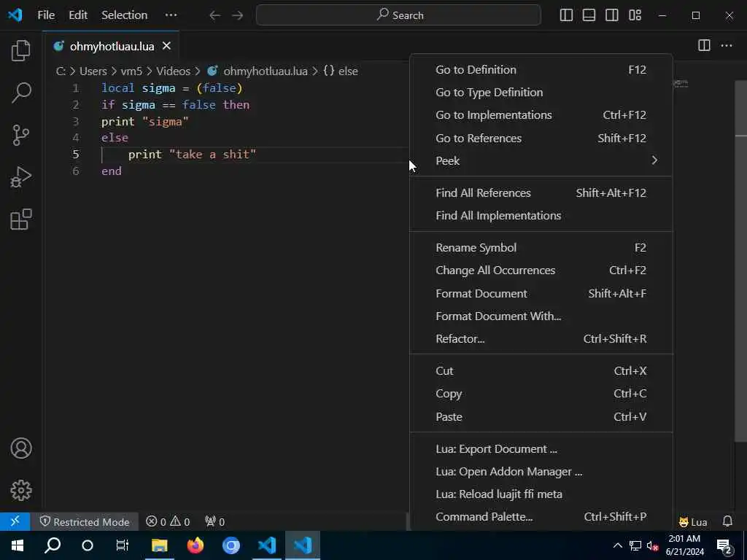Image resolution: width=747 pixels, height=560 pixels.
Task: Split the editor to the right
Action: pos(704,45)
